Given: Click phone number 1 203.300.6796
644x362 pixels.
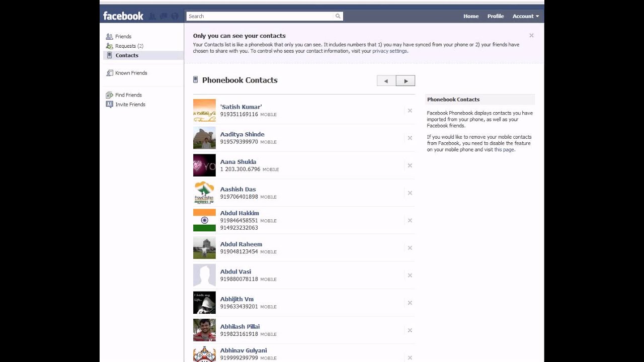Looking at the screenshot, I should pos(240,169).
